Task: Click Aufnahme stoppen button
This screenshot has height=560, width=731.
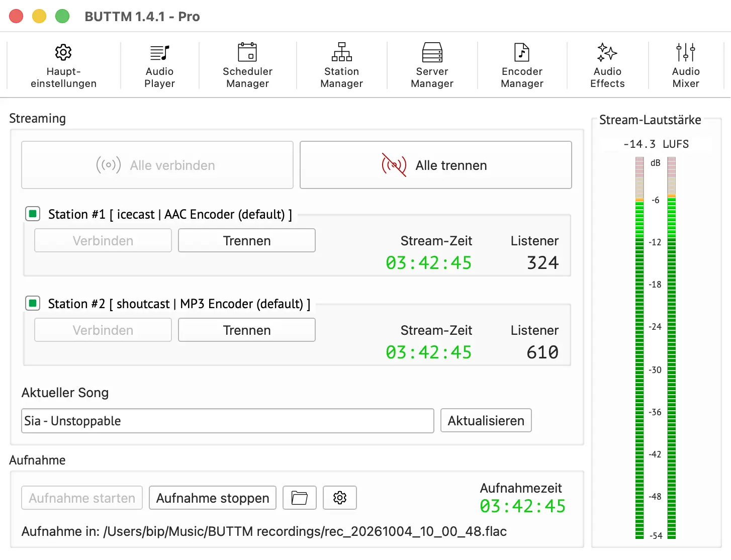Action: [213, 498]
